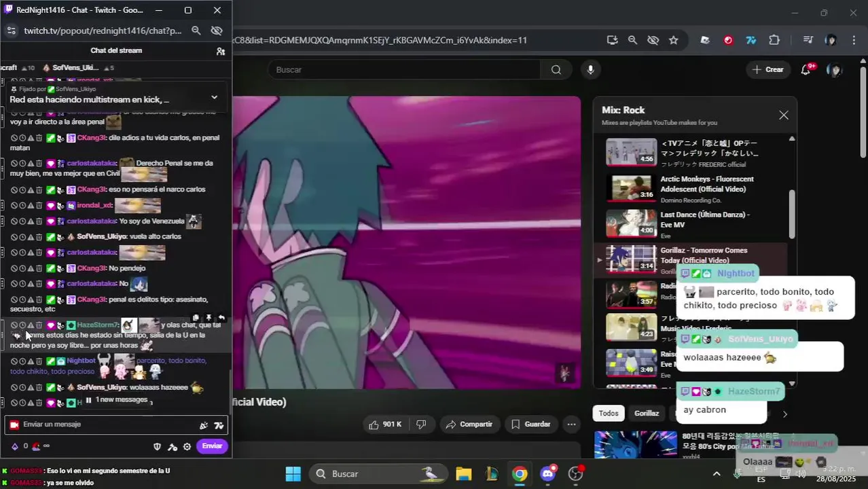Image resolution: width=868 pixels, height=489 pixels.
Task: Open Chrome three-dot menu
Action: coord(854,40)
